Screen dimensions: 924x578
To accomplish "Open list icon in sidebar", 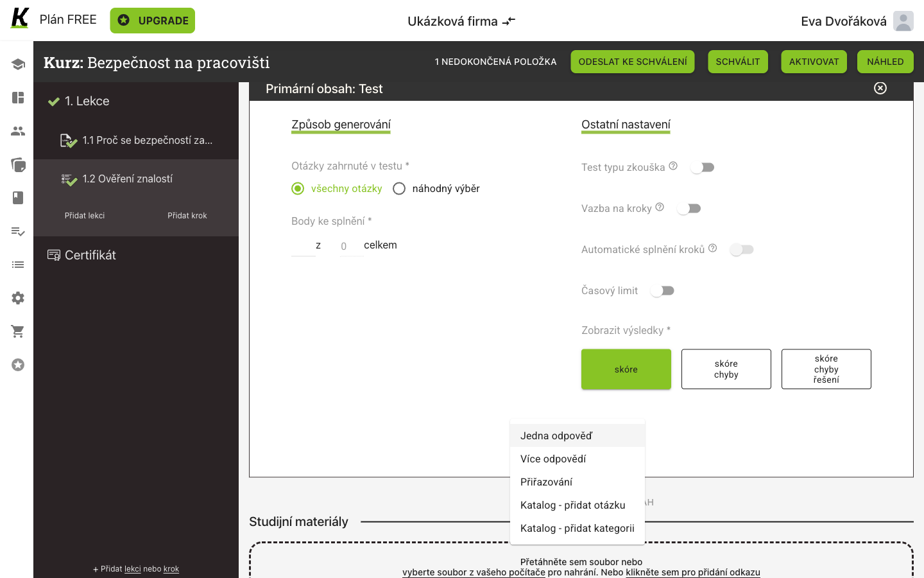I will (18, 265).
